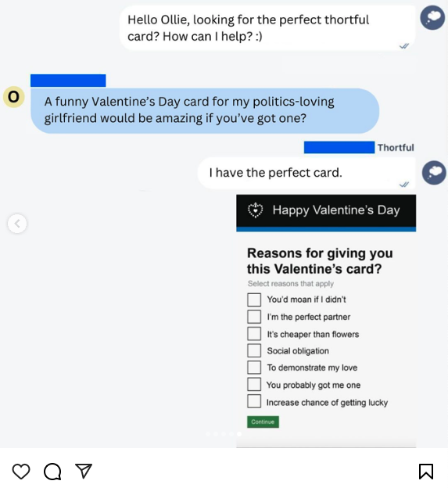448x488 pixels.
Task: Select "Increase chance of getting lucky" checkbox
Action: (254, 401)
